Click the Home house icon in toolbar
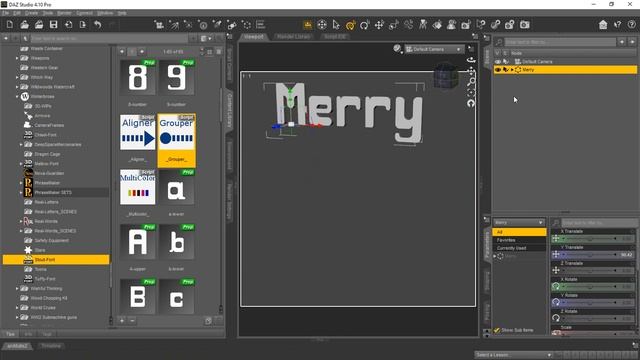The width and height of the screenshot is (640, 360). pyautogui.click(x=603, y=25)
